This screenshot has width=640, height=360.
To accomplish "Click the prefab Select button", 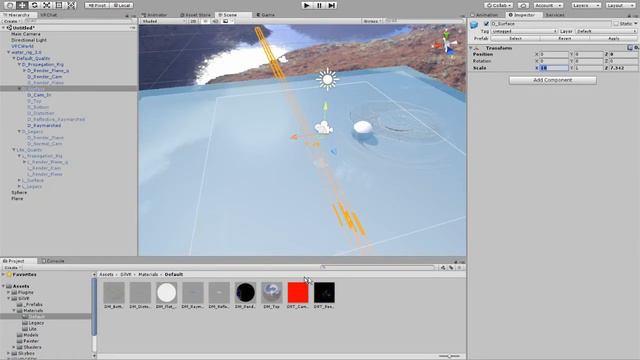I will [x=516, y=38].
